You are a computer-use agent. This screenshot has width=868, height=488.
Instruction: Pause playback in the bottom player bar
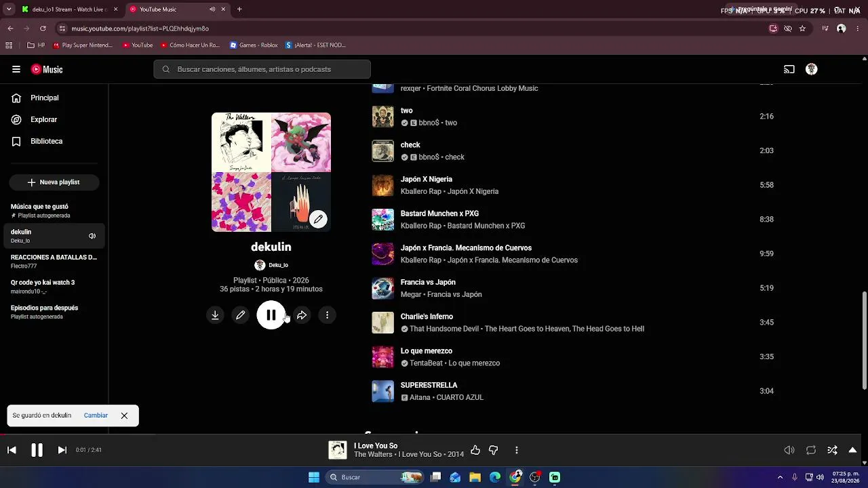point(37,450)
